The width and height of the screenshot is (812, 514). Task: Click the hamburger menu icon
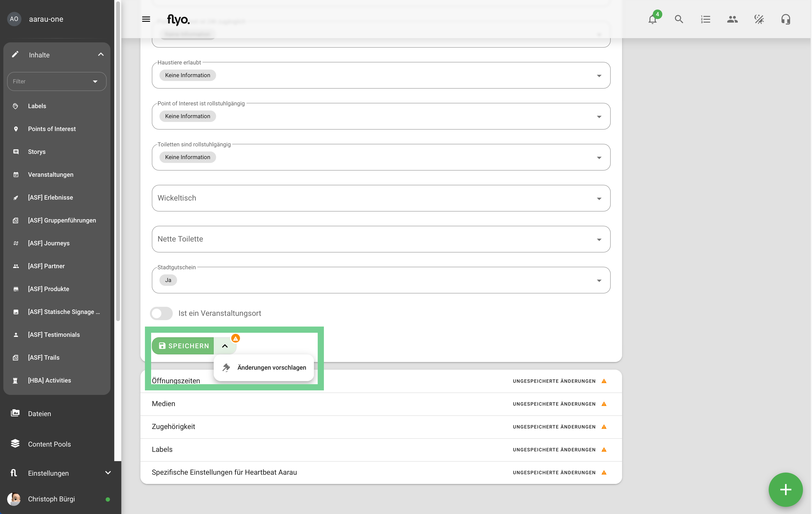146,19
